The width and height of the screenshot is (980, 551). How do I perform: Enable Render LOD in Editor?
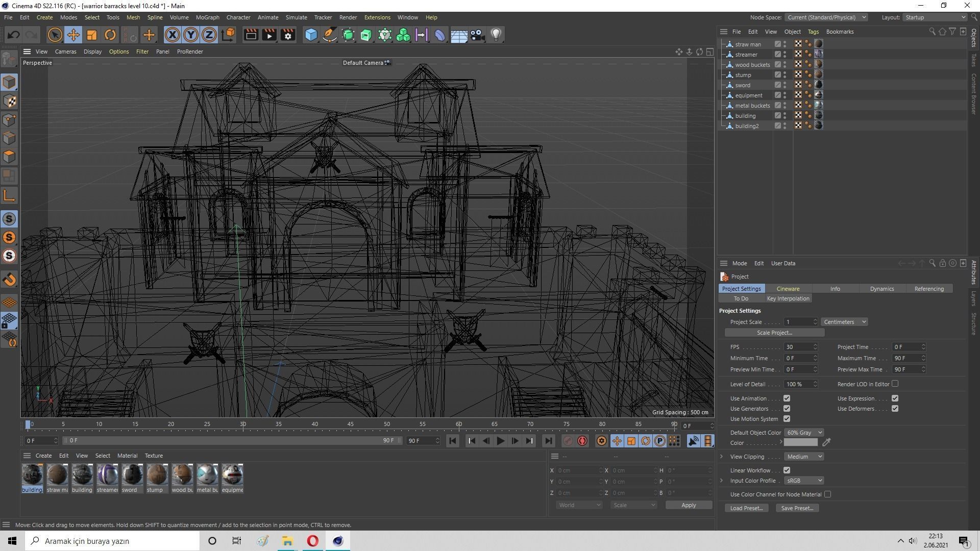(x=895, y=384)
